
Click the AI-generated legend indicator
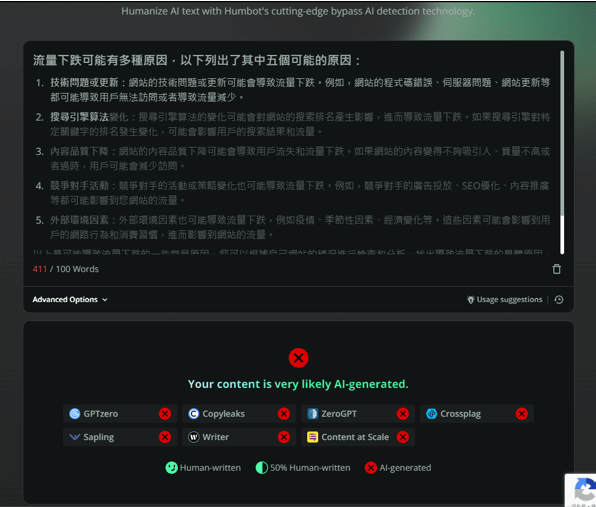click(x=371, y=468)
